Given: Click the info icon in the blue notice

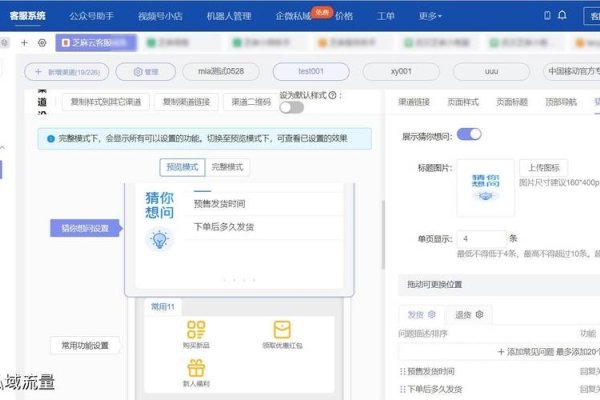Looking at the screenshot, I should point(51,139).
